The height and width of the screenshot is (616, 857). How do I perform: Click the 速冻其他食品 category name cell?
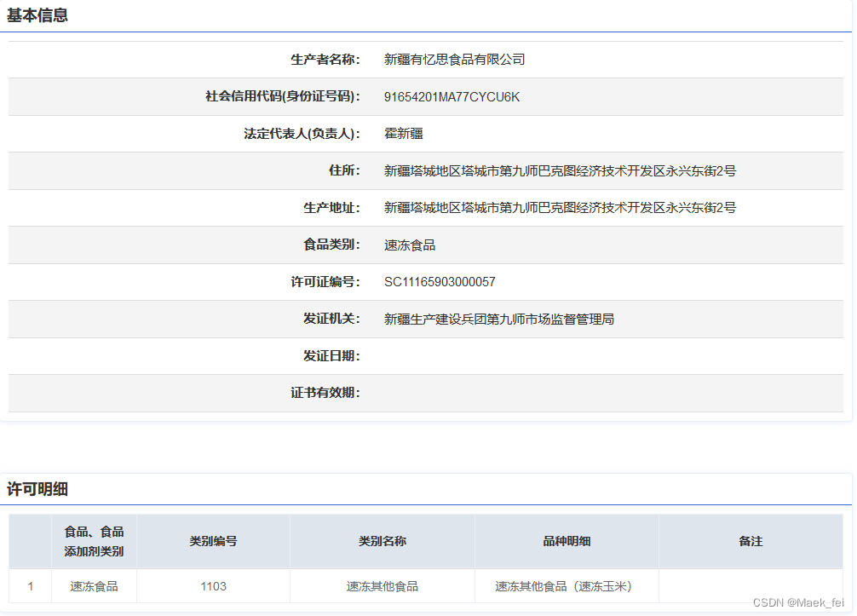tap(382, 586)
